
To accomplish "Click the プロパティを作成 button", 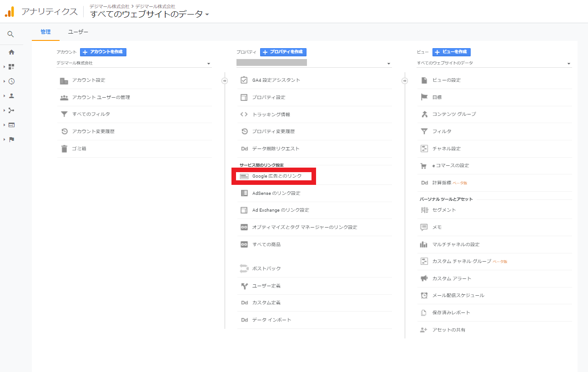I will tap(283, 52).
